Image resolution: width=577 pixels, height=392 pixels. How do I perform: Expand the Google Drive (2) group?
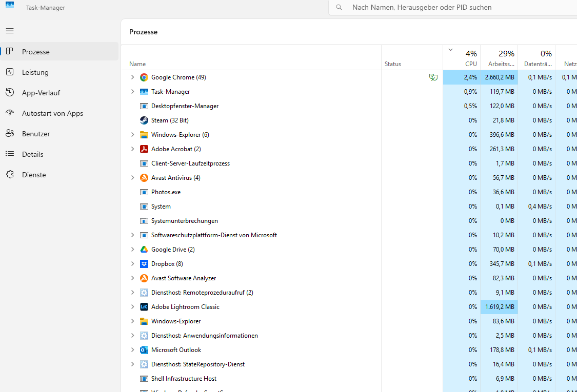point(132,250)
